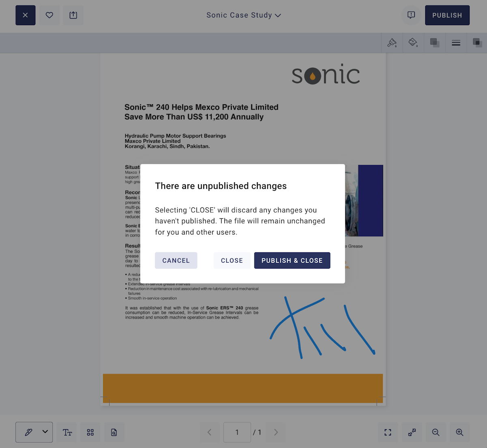Go to the next page arrow
This screenshot has height=448, width=487.
[276, 432]
